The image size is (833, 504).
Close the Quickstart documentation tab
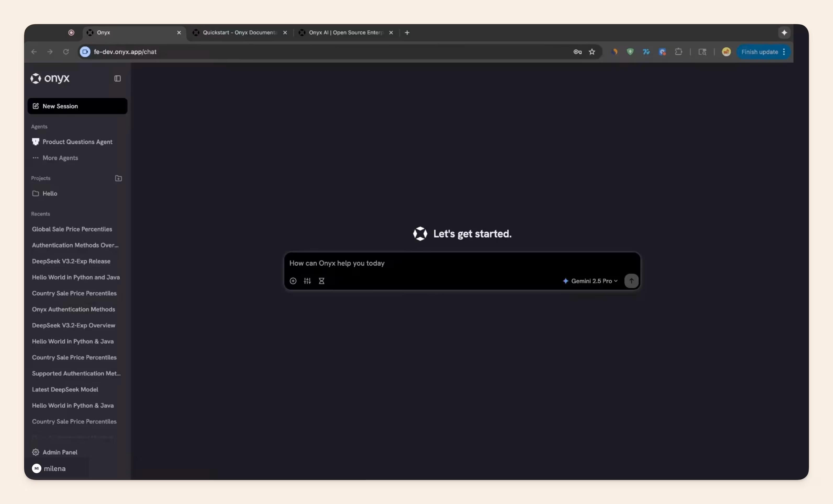[x=285, y=32]
